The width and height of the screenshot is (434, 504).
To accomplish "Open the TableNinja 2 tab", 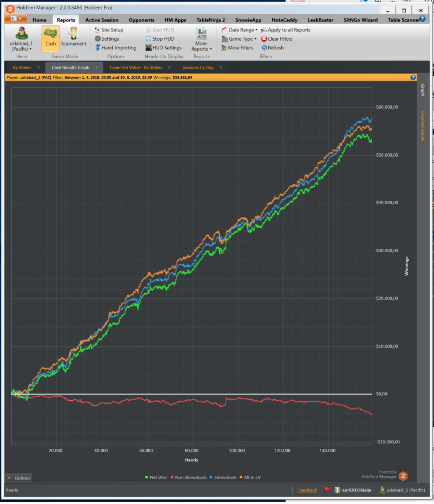I will (211, 20).
